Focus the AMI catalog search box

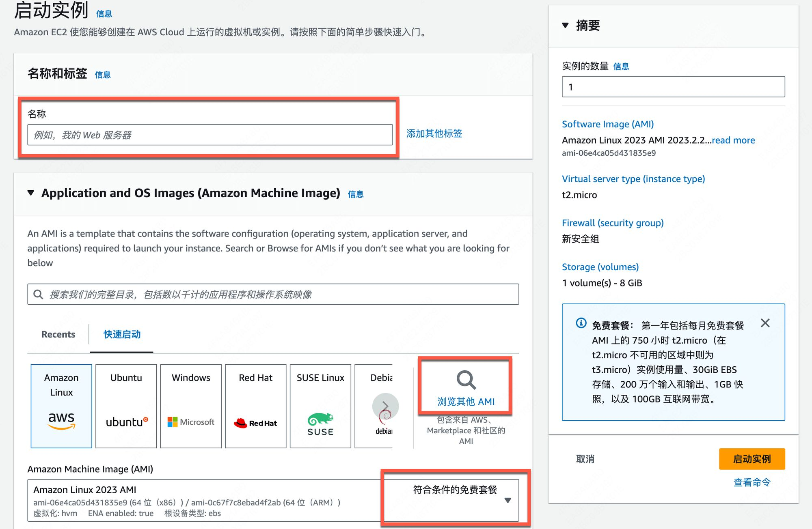(x=273, y=294)
